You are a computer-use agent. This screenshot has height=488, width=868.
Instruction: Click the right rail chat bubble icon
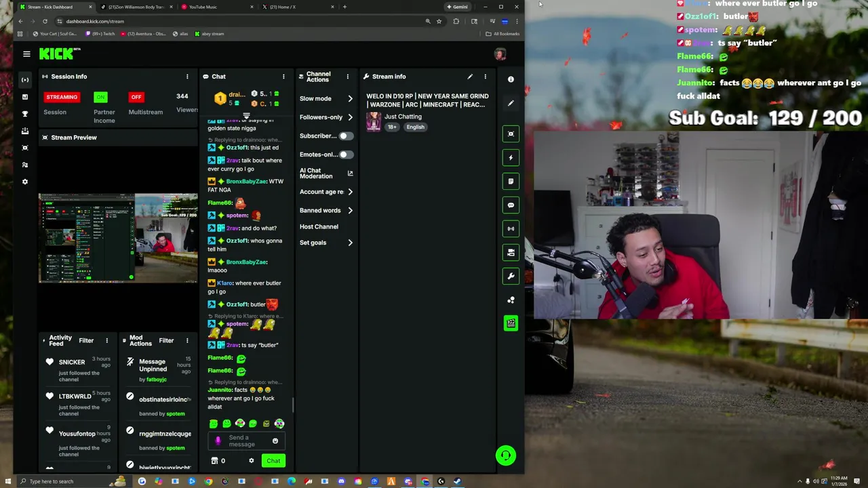click(x=511, y=205)
